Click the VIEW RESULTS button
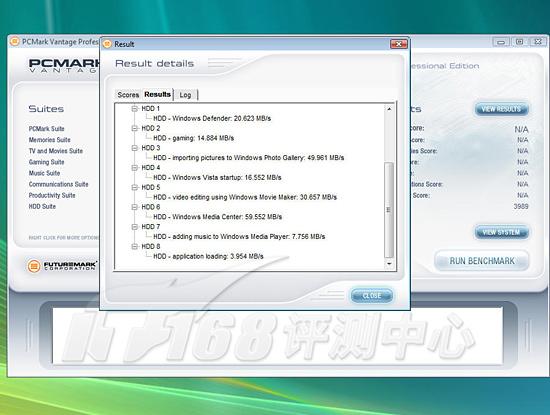550x415 pixels. coord(501,109)
